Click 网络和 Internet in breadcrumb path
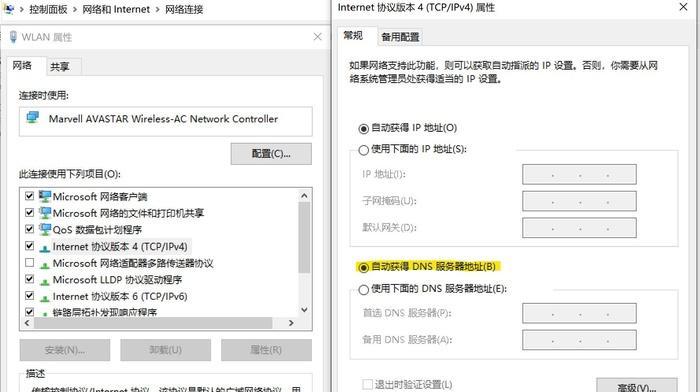Viewport: 700px width, 392px height. click(116, 9)
